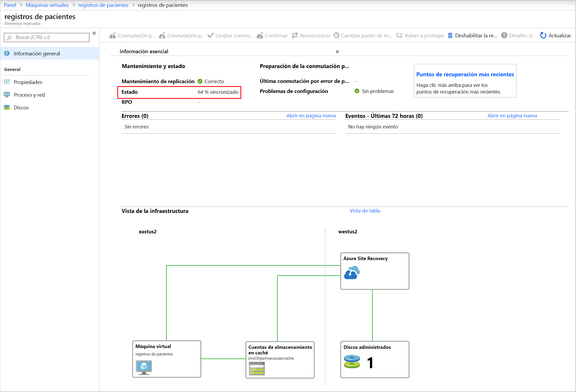The width and height of the screenshot is (576, 392).
Task: Click the Resincronizar toolbar label
Action: click(x=315, y=35)
